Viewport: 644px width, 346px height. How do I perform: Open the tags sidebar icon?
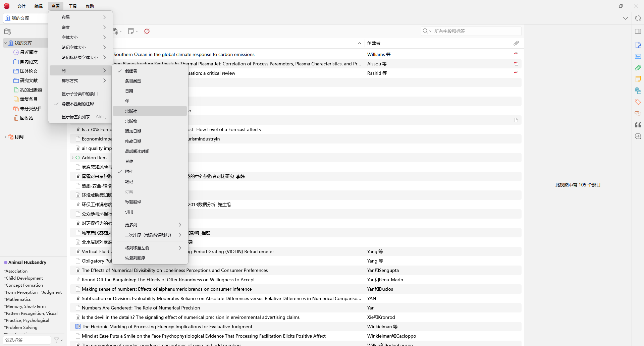[638, 102]
